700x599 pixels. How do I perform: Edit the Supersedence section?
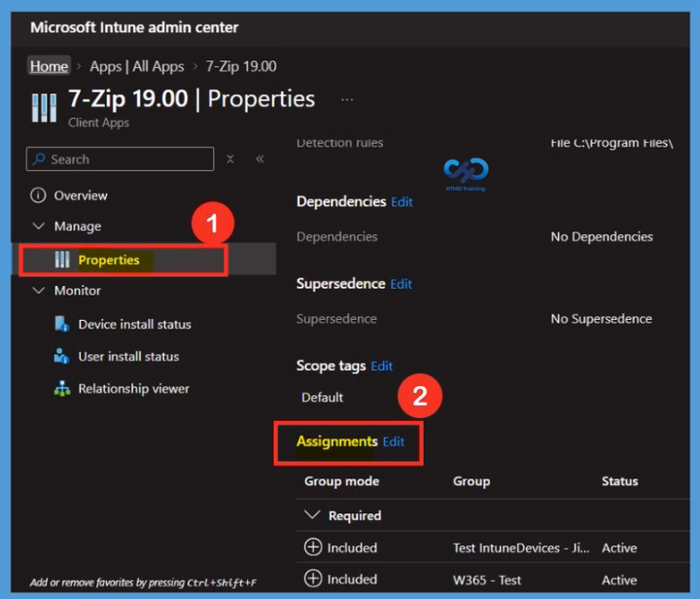(x=401, y=284)
